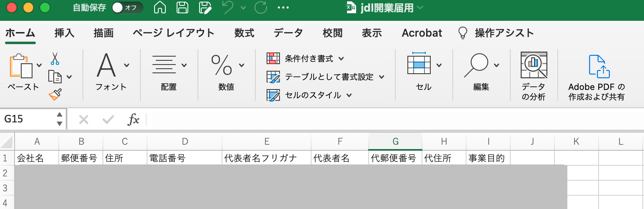
Task: Toggle the 自動保存 AutoSave switch
Action: pos(127,7)
